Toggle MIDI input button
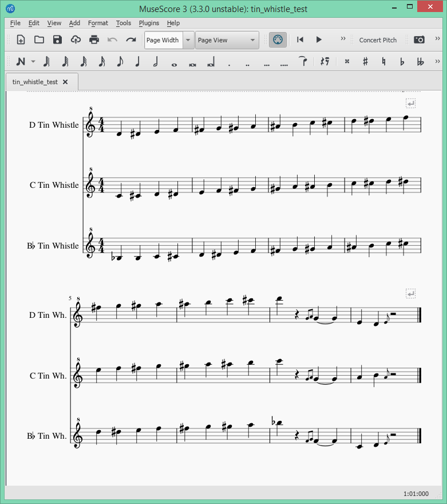Screen dimensions: 447x504 pos(278,40)
